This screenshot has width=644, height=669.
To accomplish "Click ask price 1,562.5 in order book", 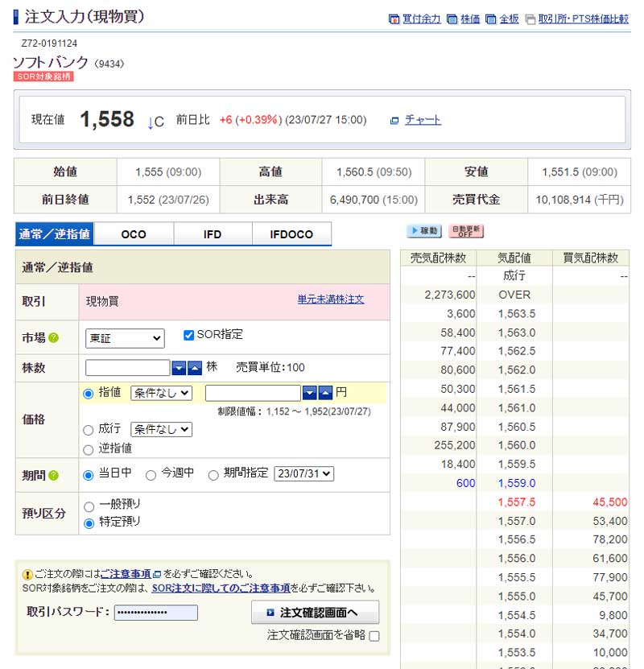I will coord(517,351).
